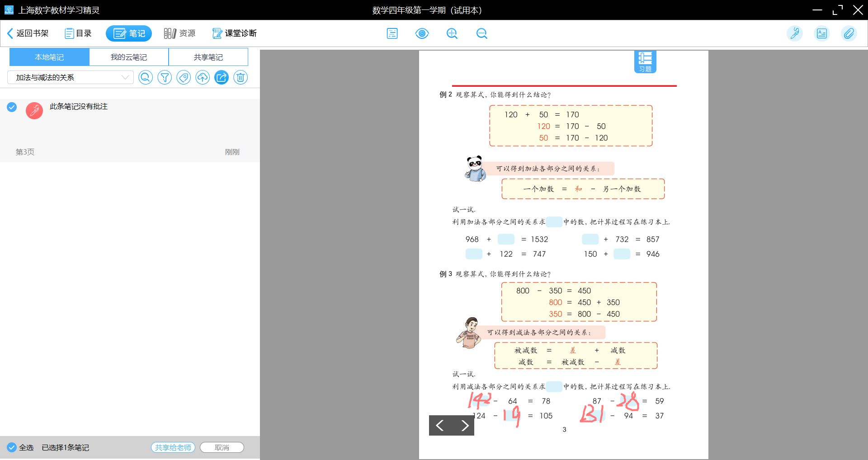Viewport: 868px width, 460px height.
Task: Click the 取消 cancel button
Action: (x=222, y=447)
